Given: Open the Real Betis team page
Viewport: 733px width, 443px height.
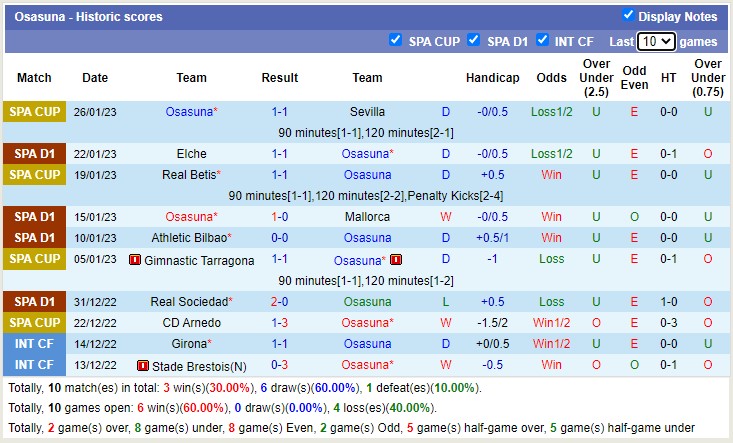Looking at the screenshot, I should coord(191,175).
